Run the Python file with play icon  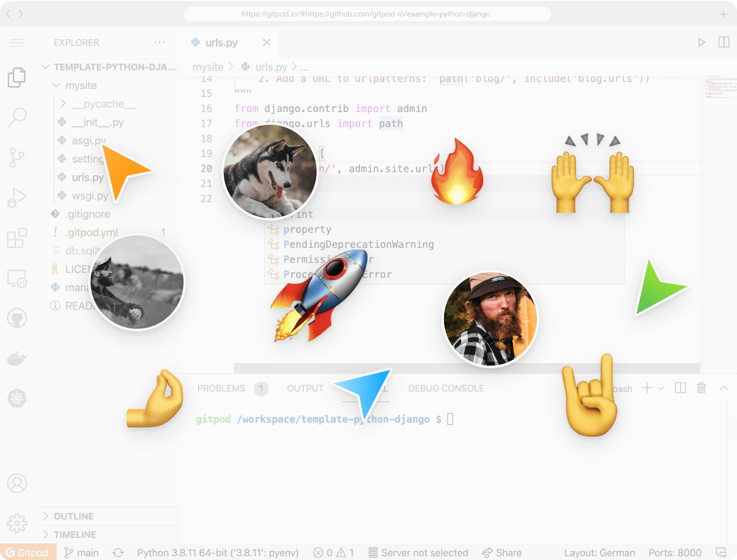[x=702, y=42]
